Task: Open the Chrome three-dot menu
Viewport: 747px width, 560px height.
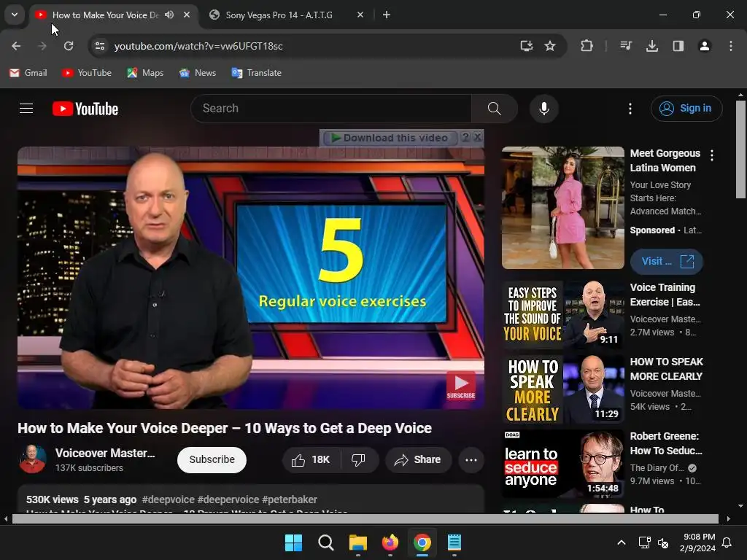Action: [x=731, y=46]
